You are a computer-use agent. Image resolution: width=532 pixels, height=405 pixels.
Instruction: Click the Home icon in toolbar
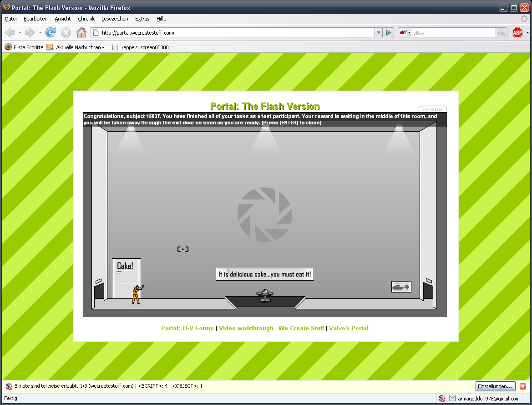81,32
